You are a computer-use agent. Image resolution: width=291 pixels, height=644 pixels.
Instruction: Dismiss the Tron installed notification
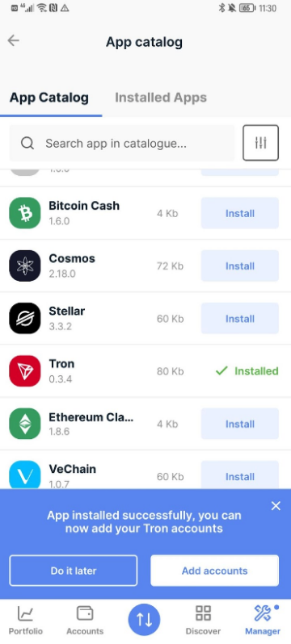point(276,505)
